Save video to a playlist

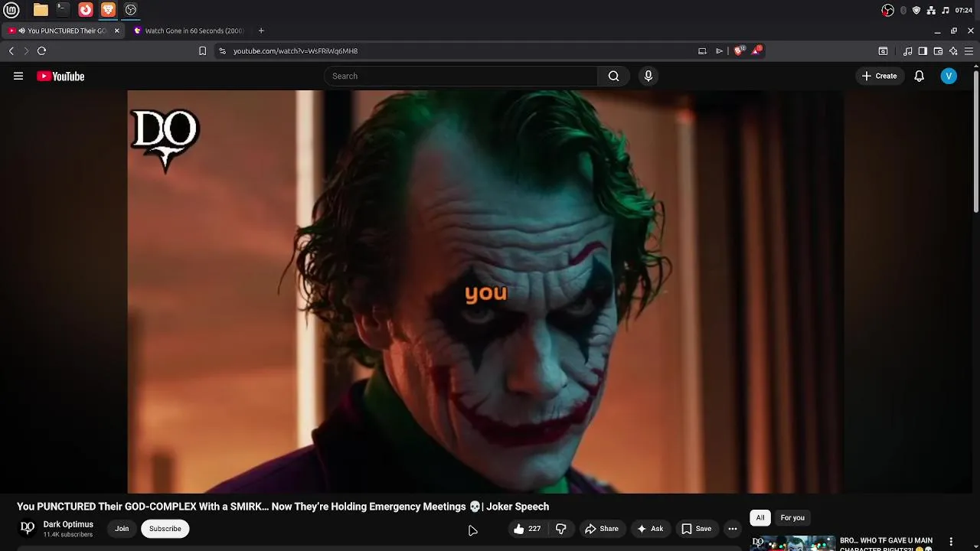point(697,529)
